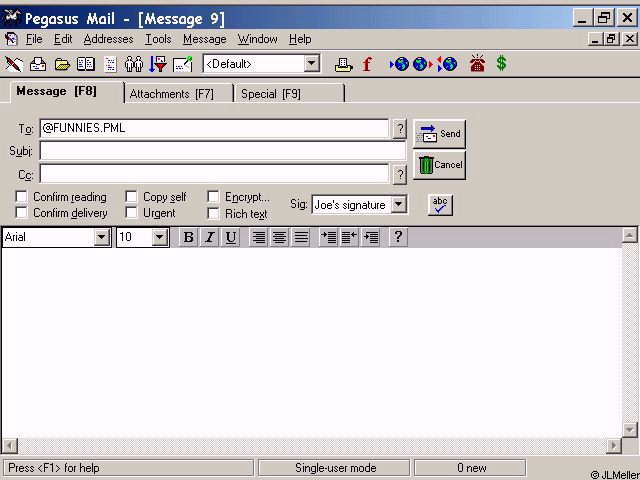640x480 pixels.
Task: Open the File menu
Action: tap(34, 39)
